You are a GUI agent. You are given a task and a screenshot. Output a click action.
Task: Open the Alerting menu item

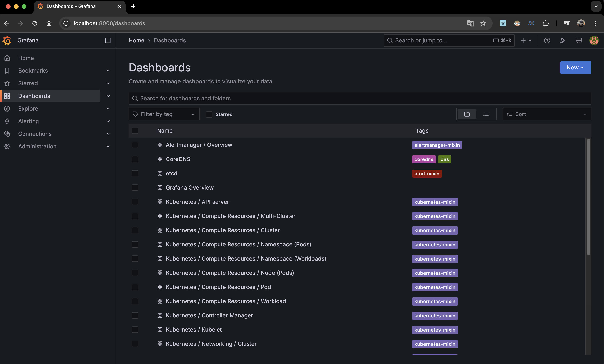tap(28, 121)
